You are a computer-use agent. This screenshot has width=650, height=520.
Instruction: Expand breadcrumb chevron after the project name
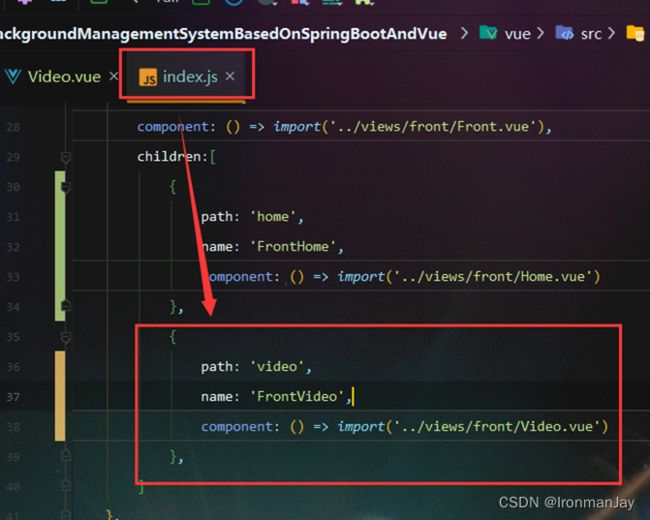pyautogui.click(x=464, y=33)
